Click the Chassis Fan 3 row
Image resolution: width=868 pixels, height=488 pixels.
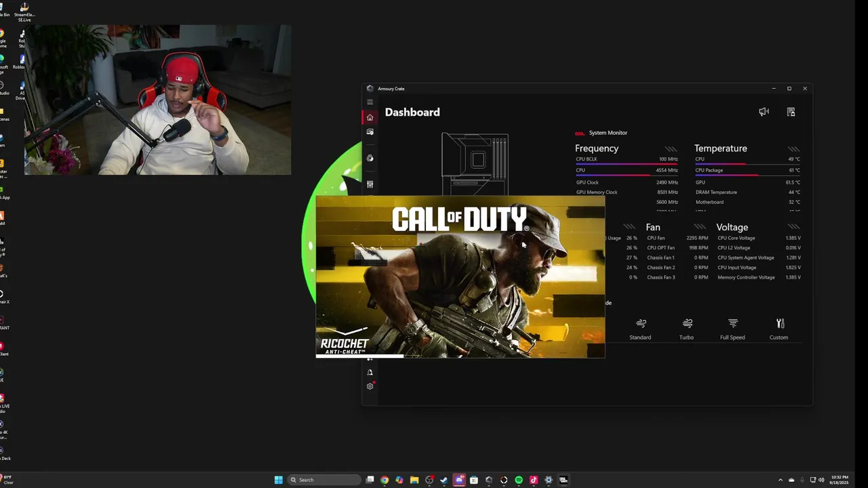[677, 277]
